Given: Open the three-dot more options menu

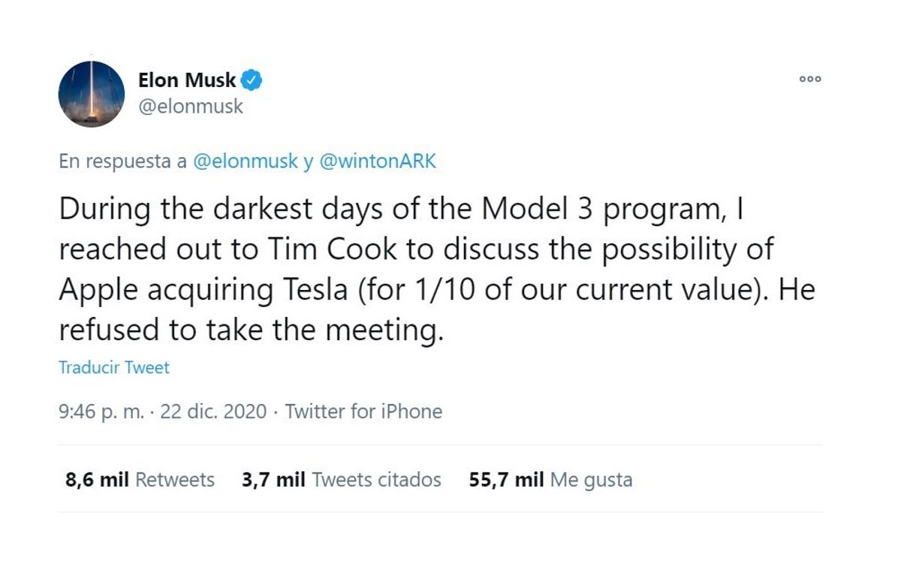Looking at the screenshot, I should pos(810,79).
